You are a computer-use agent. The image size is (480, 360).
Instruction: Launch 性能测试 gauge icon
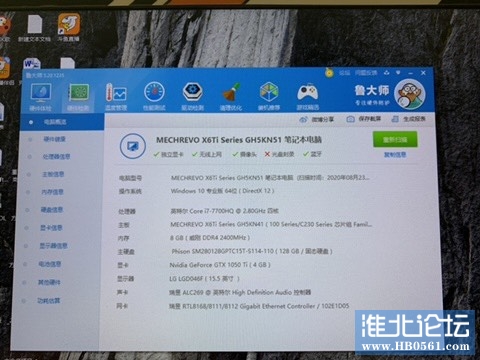[154, 92]
